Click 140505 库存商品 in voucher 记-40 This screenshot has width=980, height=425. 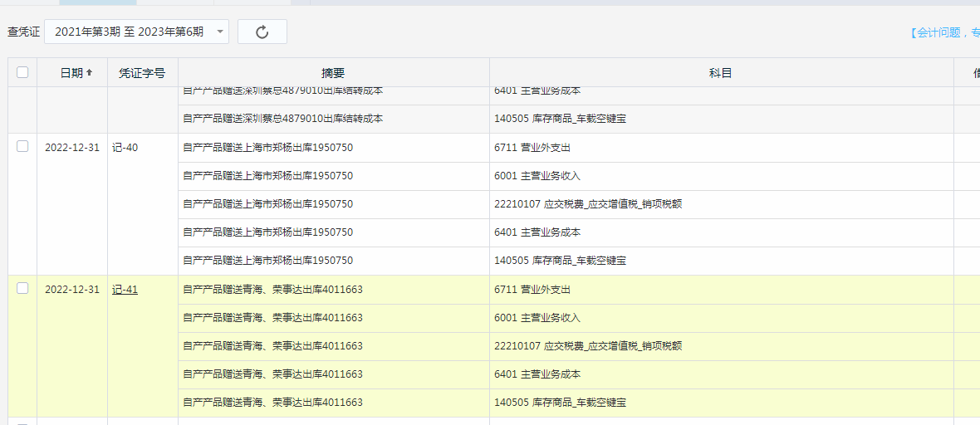(560, 261)
